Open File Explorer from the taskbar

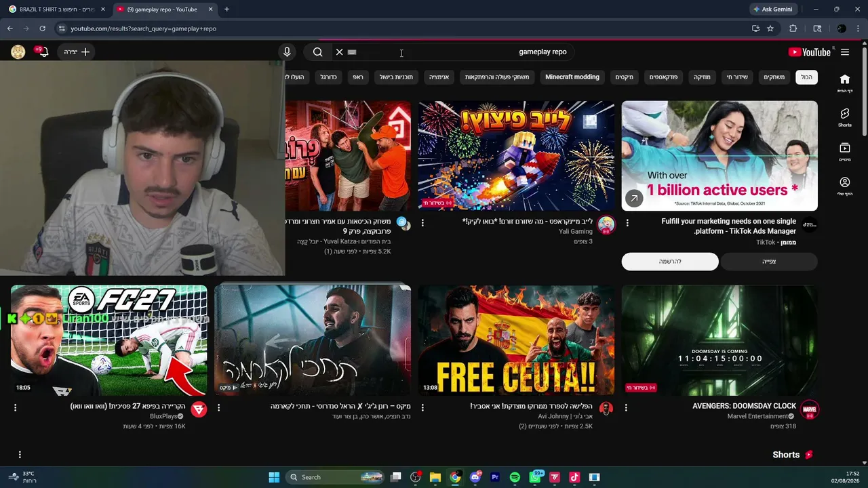tap(435, 477)
